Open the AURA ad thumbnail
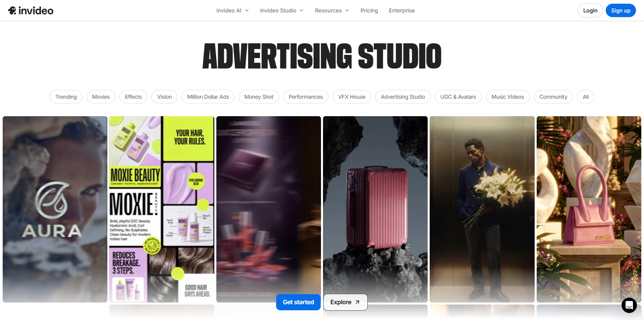Screen dimensions: 644x320 pyautogui.click(x=55, y=209)
